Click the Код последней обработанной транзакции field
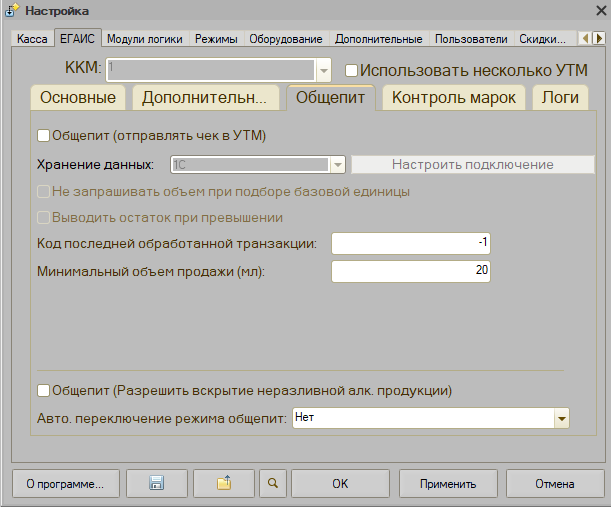611x507 pixels. point(410,244)
